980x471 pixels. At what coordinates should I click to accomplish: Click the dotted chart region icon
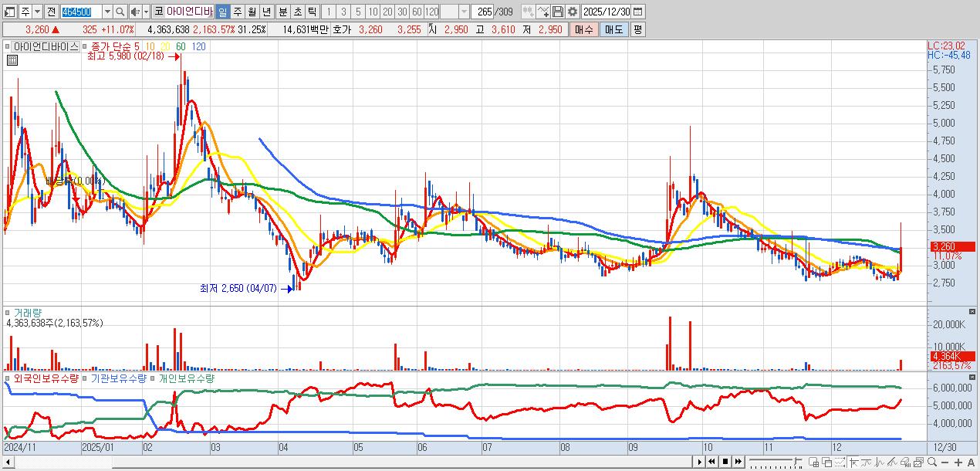pos(840,463)
